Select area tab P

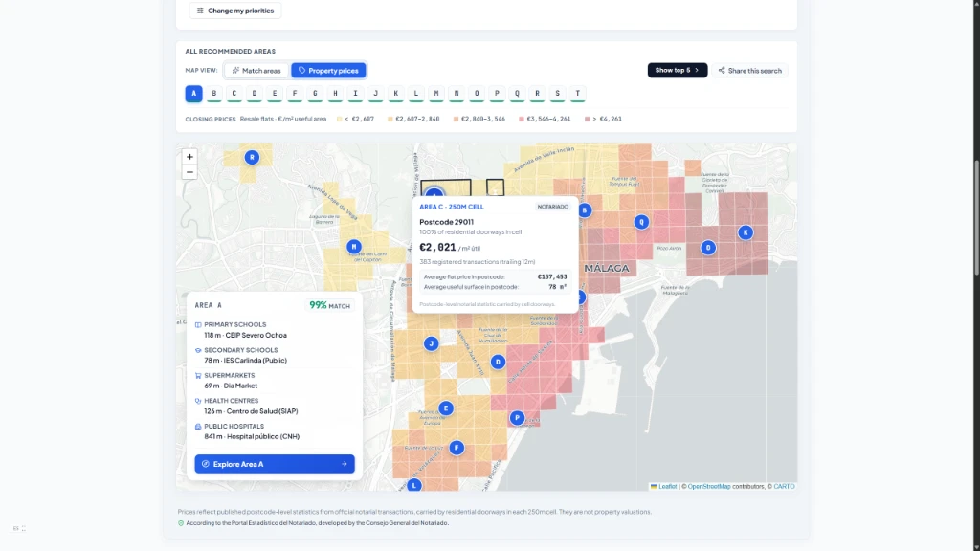click(x=497, y=94)
